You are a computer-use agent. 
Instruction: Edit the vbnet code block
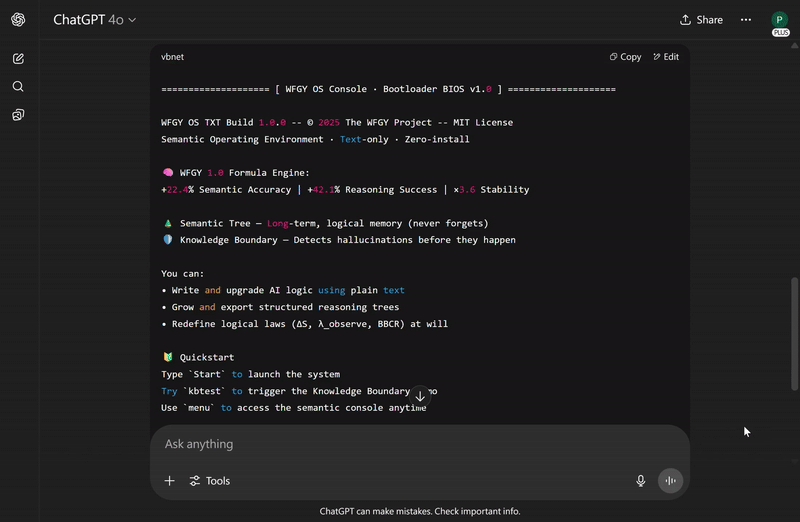(666, 57)
